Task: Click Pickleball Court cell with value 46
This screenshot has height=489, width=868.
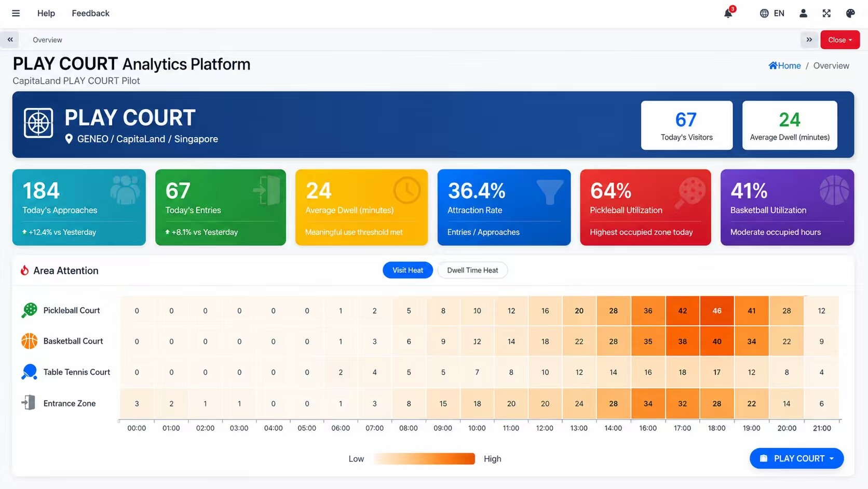Action: tap(717, 311)
